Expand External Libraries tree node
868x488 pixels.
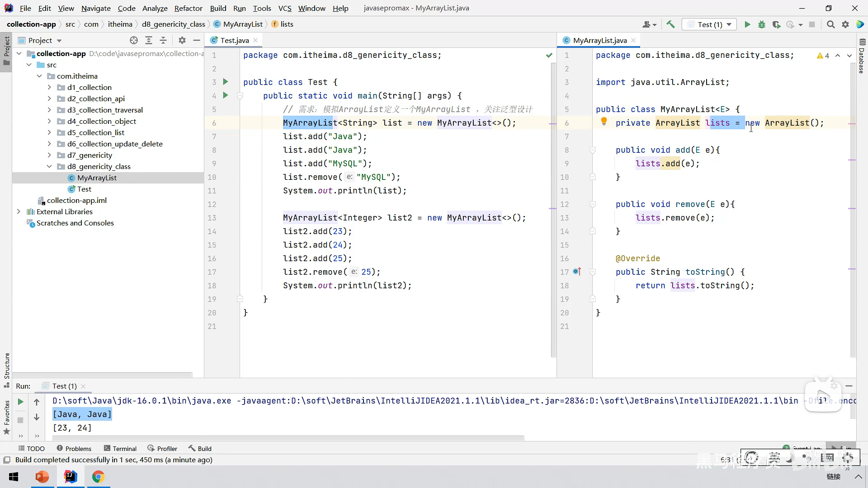click(19, 211)
